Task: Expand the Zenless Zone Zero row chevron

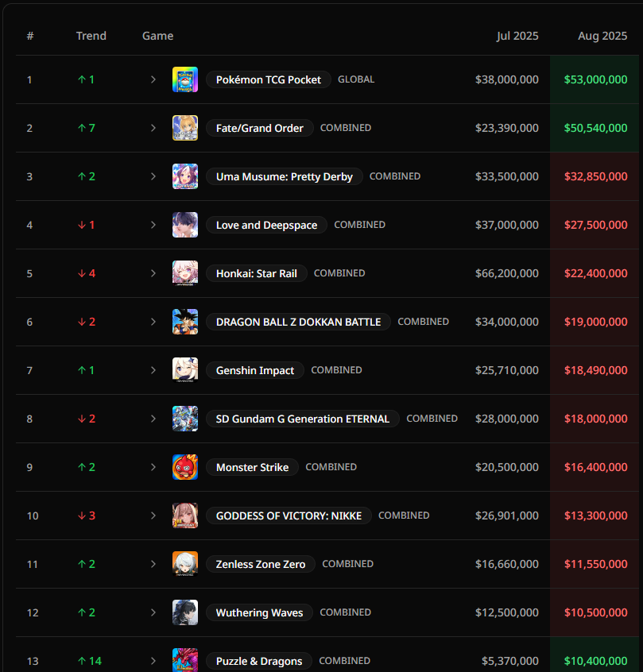Action: coord(153,563)
